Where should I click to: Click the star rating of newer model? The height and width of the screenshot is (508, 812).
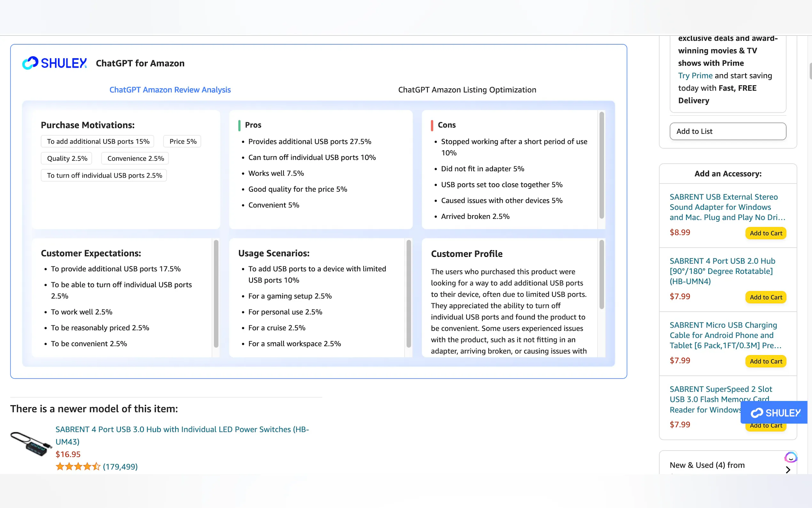[78, 466]
